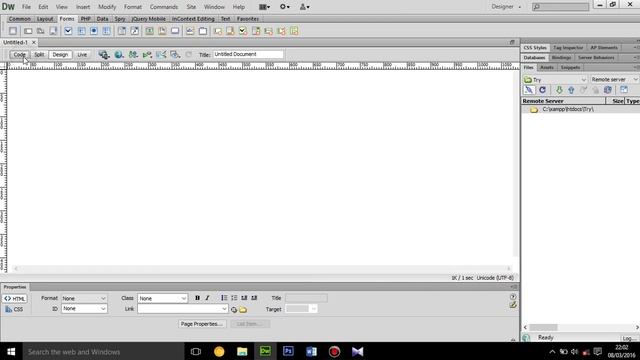Click the search field in menu bar
Viewport: 640px width, 360px height.
[560, 7]
